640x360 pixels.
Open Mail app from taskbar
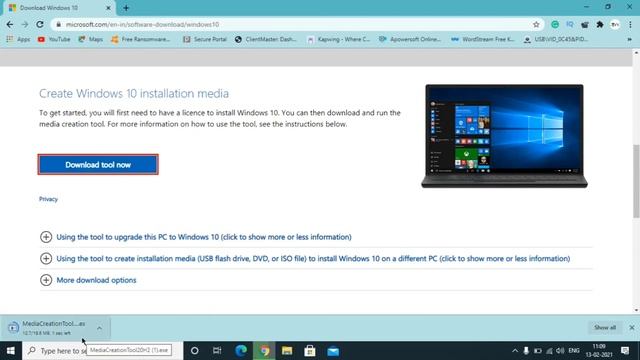(x=333, y=351)
